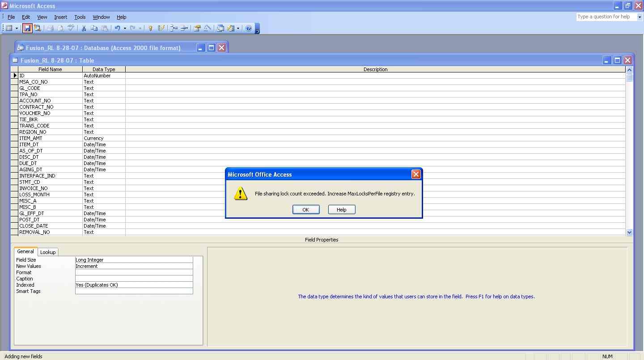Image resolution: width=644 pixels, height=360 pixels.
Task: Open the View menu
Action: tap(42, 17)
